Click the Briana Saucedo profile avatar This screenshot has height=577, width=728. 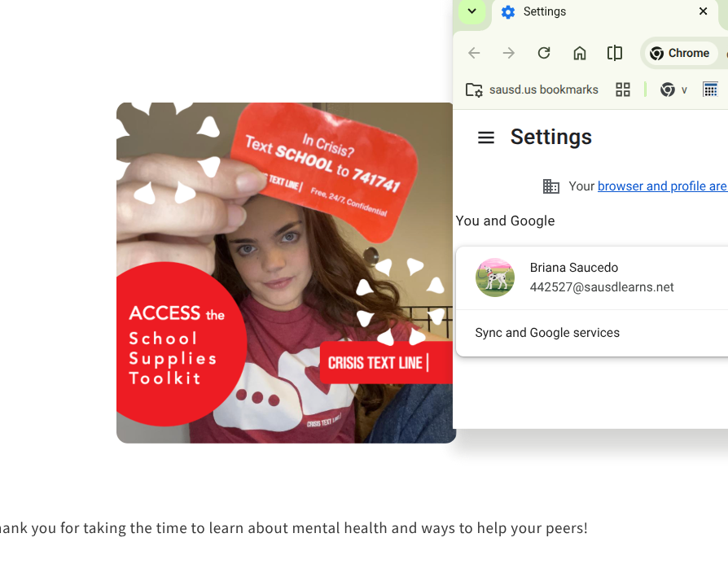(x=495, y=278)
